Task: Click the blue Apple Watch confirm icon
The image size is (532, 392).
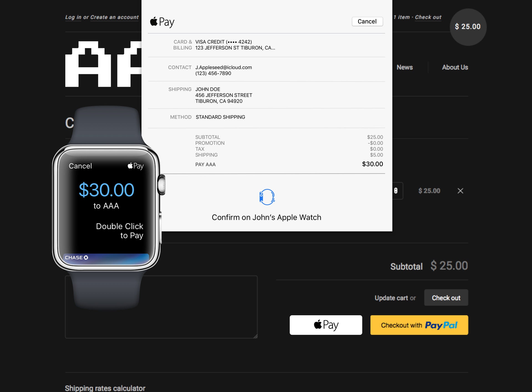Action: [x=267, y=197]
